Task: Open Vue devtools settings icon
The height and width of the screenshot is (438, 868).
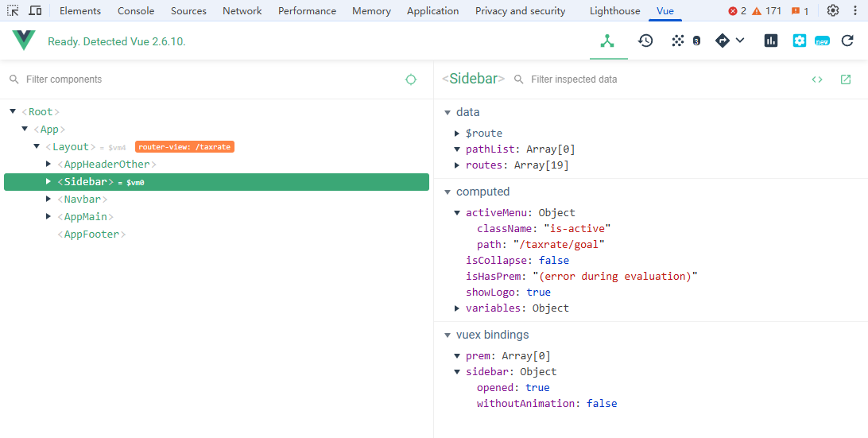Action: pyautogui.click(x=800, y=41)
